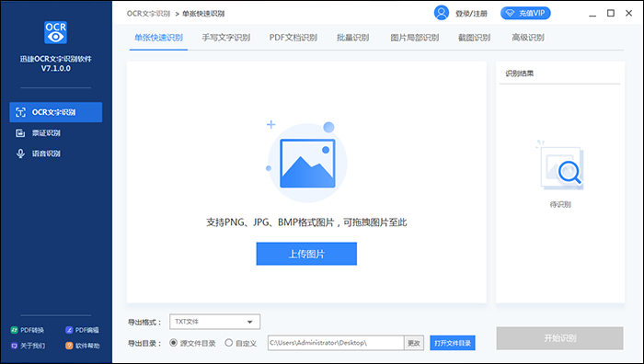Click the 更改 button
The height and width of the screenshot is (364, 644).
pos(414,343)
